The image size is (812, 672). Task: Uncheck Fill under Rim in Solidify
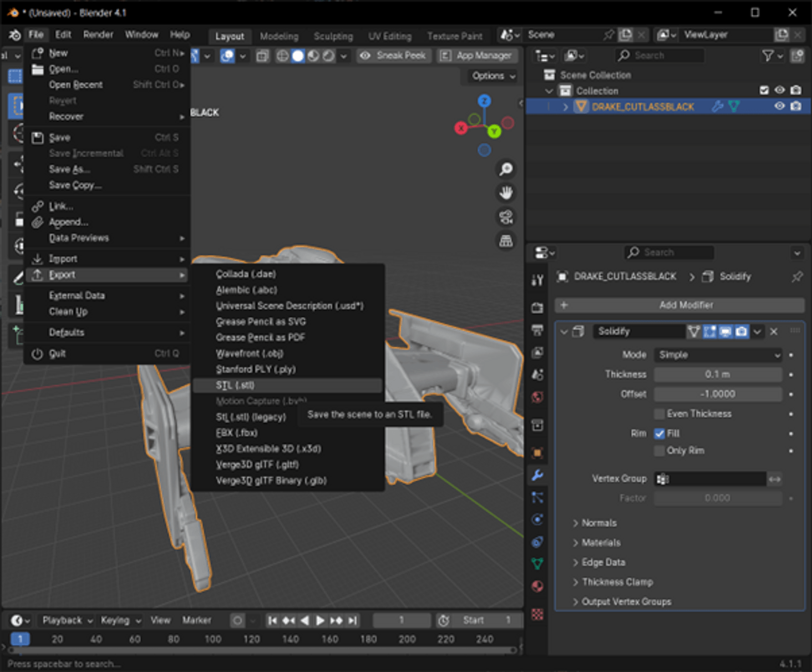(x=659, y=433)
